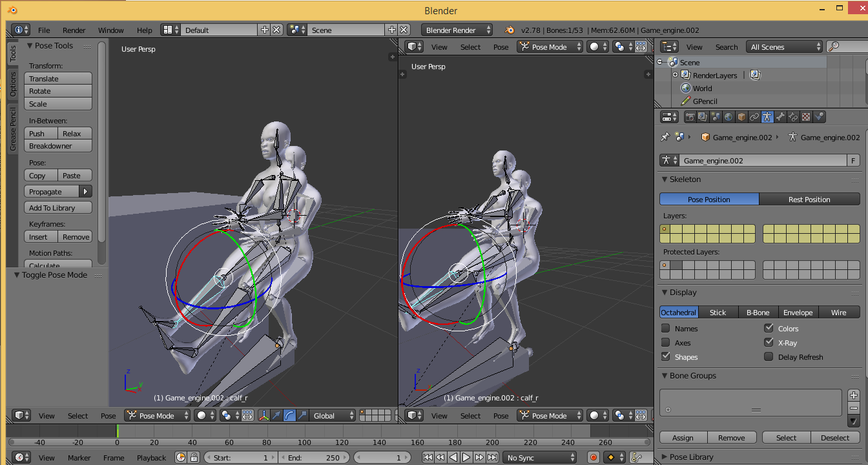The height and width of the screenshot is (465, 868).
Task: Click the automatic keyframe record button
Action: tap(594, 457)
